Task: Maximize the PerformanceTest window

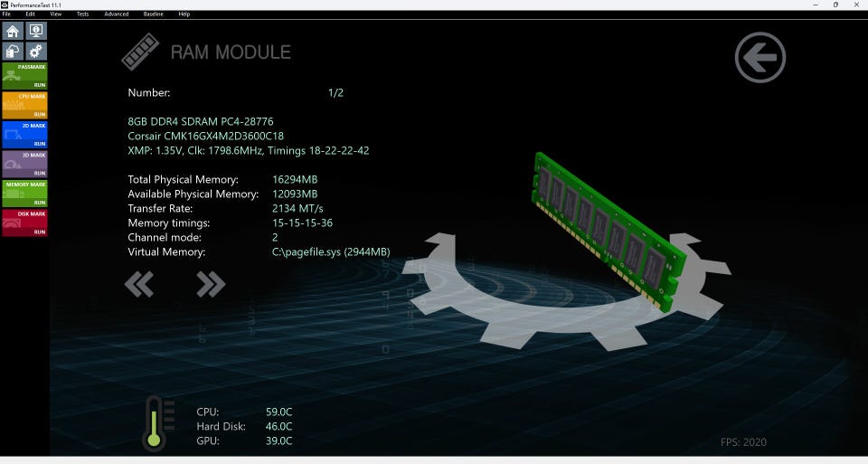Action: pyautogui.click(x=835, y=5)
